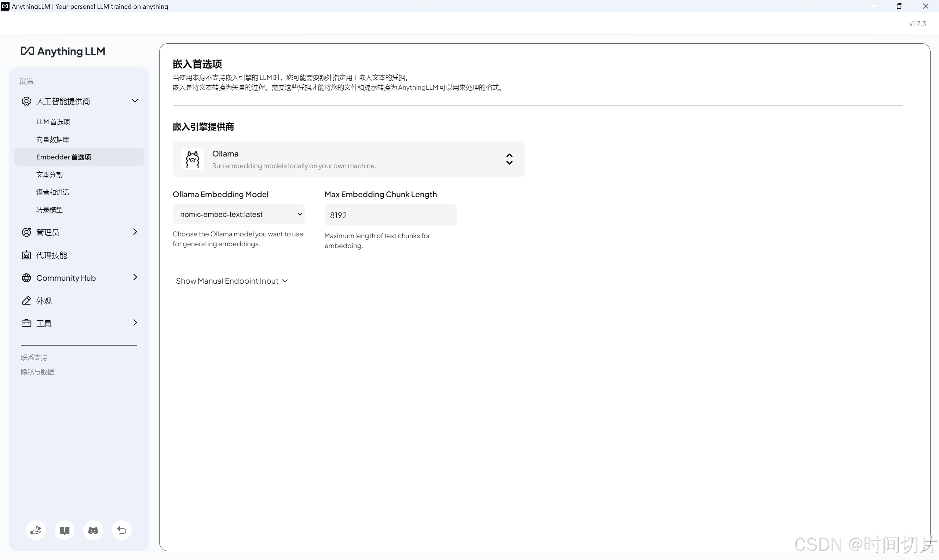The width and height of the screenshot is (939, 560).
Task: Open the nomic-embed-text:latest model dropdown
Action: pos(239,214)
